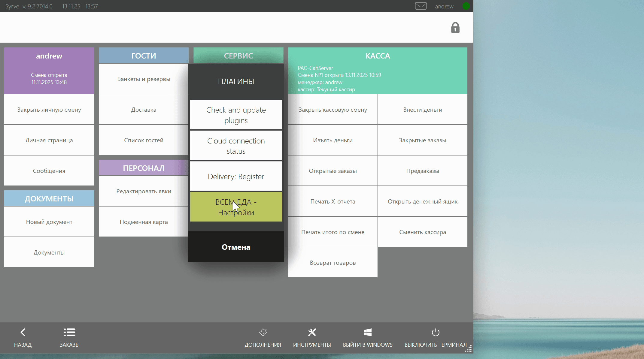Choose Cloud connection status entry
Screen dimensions: 644x359
[x=236, y=146]
